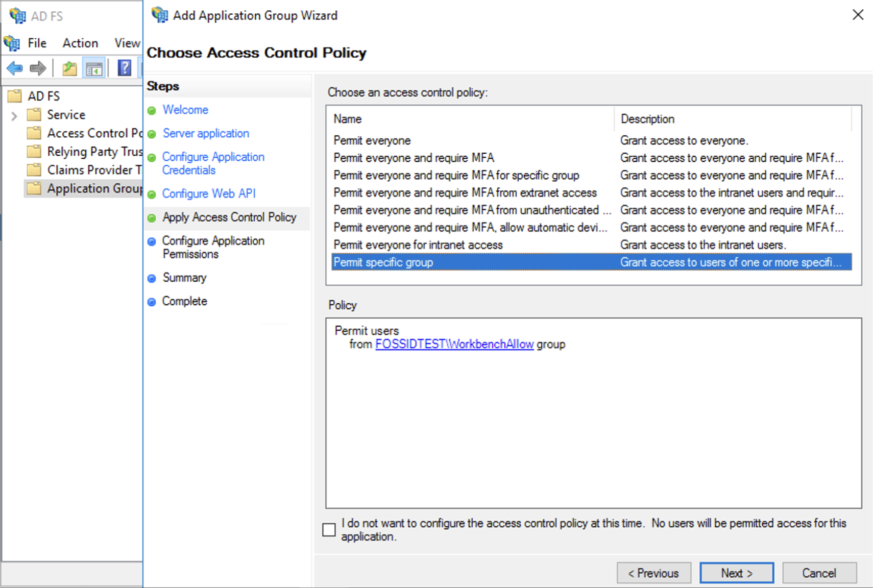Click 'Grant access to everyone.' description
The height and width of the screenshot is (588, 873).
pyautogui.click(x=684, y=141)
